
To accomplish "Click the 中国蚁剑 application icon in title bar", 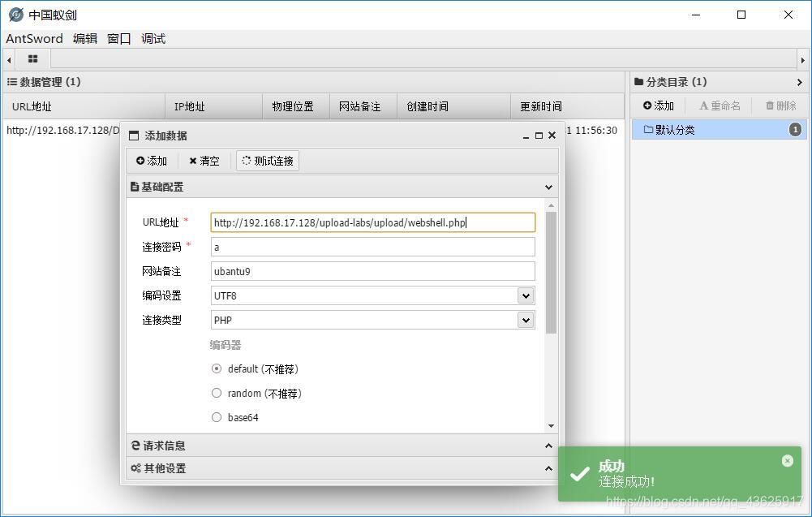I will pos(16,15).
